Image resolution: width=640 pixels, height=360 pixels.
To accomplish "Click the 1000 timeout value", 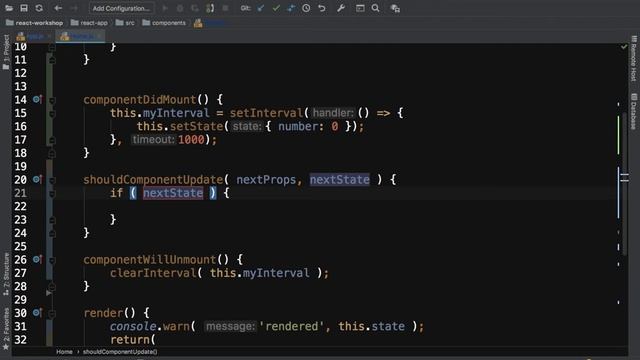I will 191,140.
